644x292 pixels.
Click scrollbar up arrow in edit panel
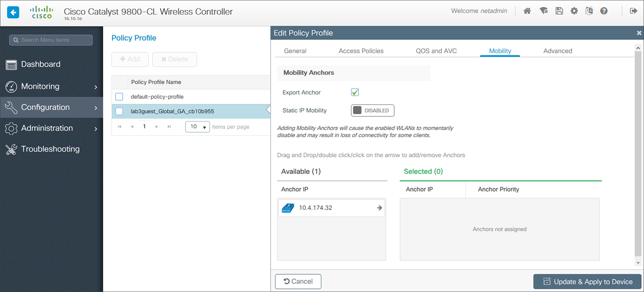(x=638, y=48)
